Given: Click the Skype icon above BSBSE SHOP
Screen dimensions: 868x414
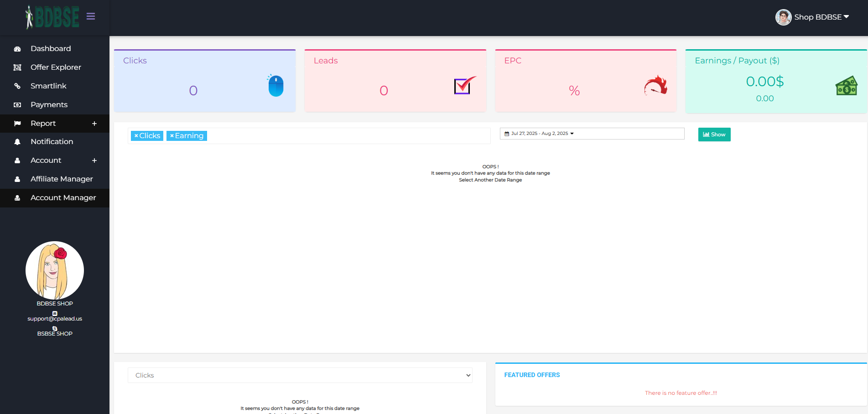Looking at the screenshot, I should (55, 328).
